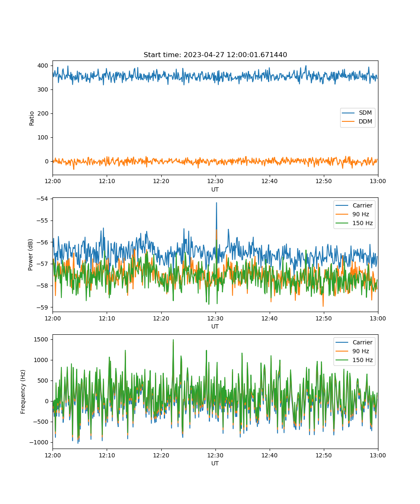Click the 12:50 tick under the Power plot

(x=324, y=318)
